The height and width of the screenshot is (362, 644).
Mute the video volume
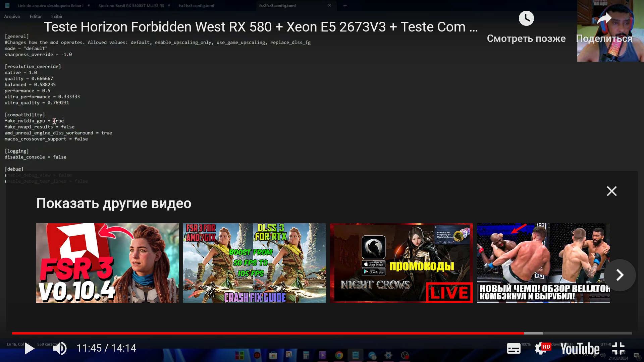60,348
